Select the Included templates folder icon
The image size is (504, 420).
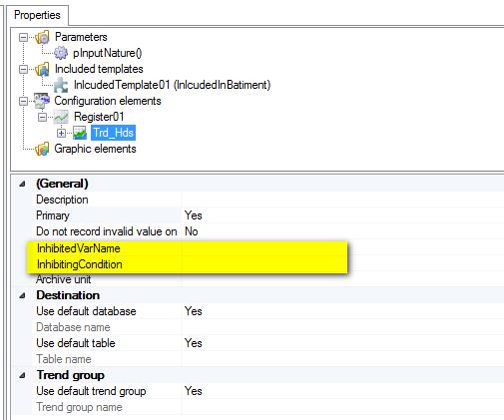(x=42, y=69)
